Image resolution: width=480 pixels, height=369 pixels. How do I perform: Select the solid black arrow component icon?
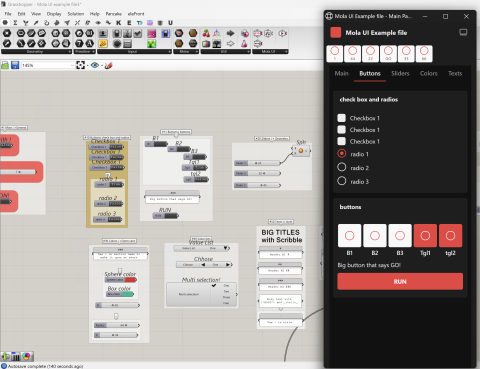230,33
